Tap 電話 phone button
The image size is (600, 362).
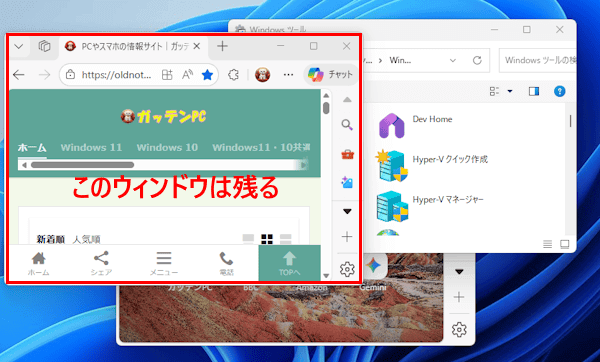pos(226,263)
